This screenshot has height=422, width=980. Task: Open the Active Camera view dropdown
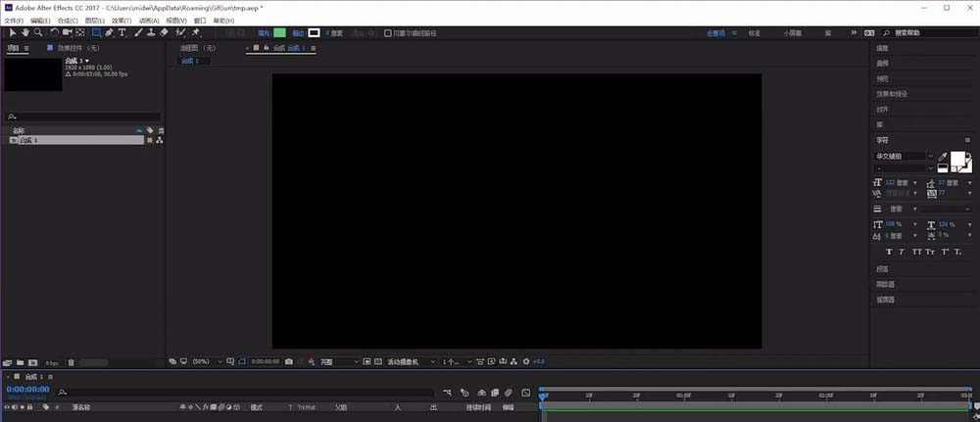click(x=412, y=361)
